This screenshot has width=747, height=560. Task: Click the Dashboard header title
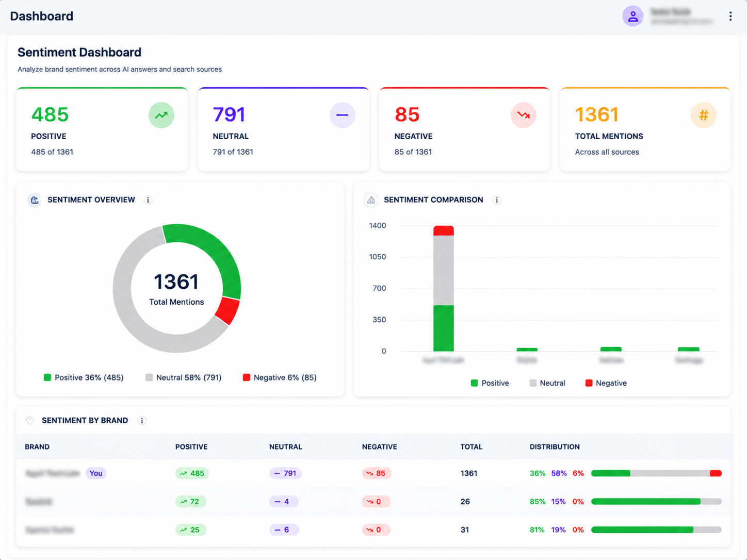(x=42, y=16)
